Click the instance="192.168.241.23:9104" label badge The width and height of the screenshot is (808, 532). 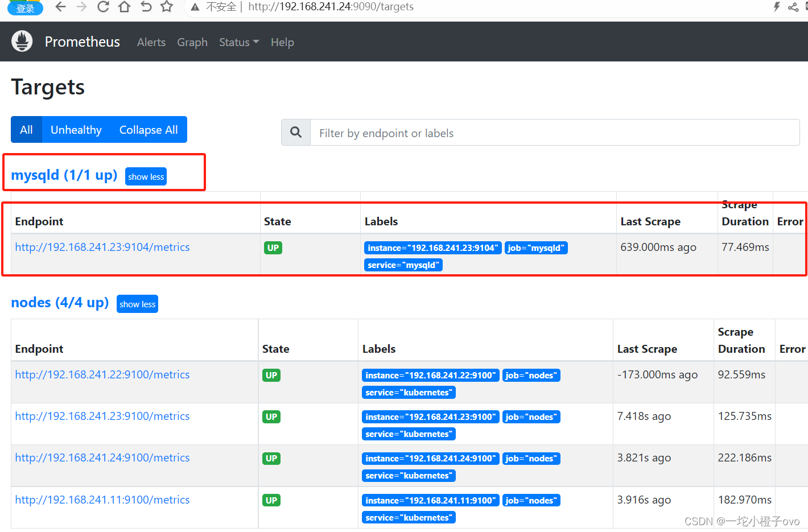click(433, 248)
